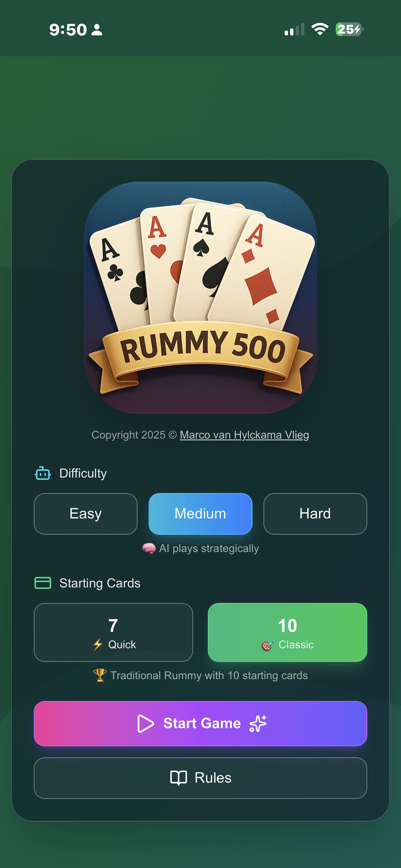This screenshot has height=868, width=401.
Task: Click the trophy icon in the description line
Action: point(100,675)
